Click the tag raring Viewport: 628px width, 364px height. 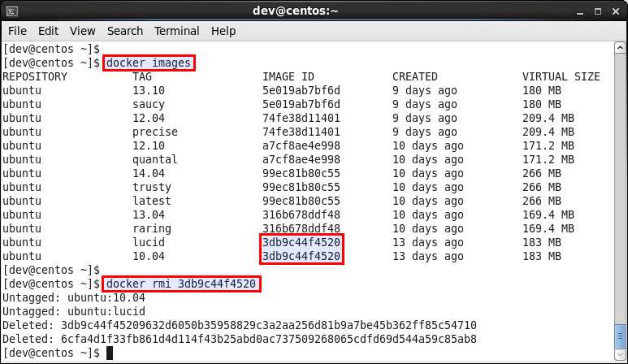[x=152, y=228]
